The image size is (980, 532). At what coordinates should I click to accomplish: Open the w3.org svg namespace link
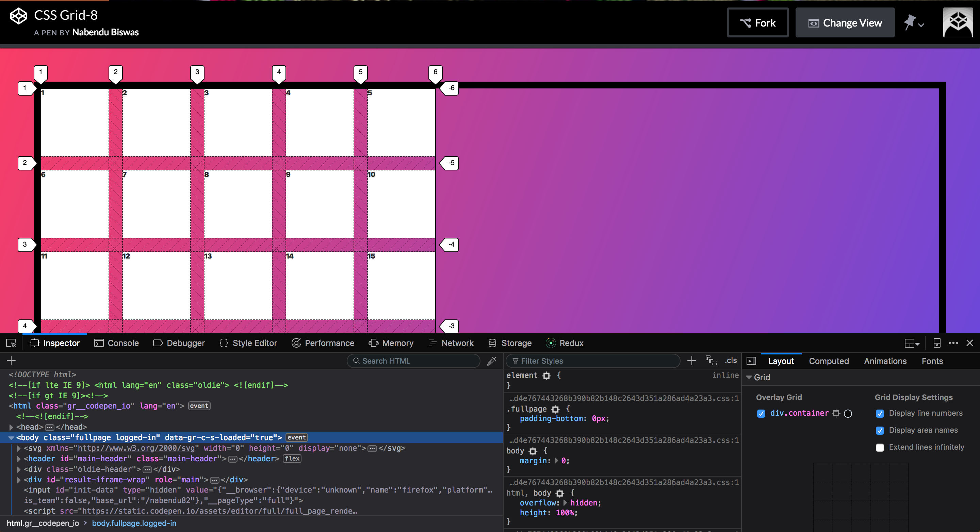(x=136, y=448)
